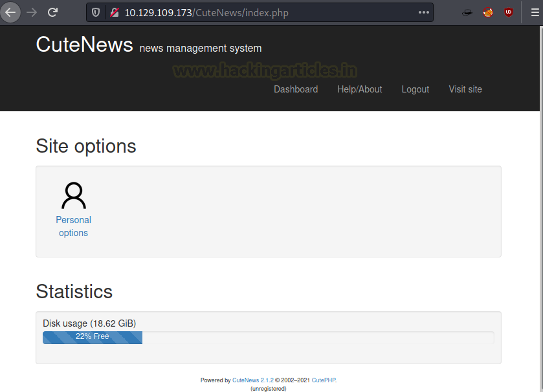The image size is (543, 392).
Task: Open the FoxyProxy extension icon
Action: pos(488,13)
